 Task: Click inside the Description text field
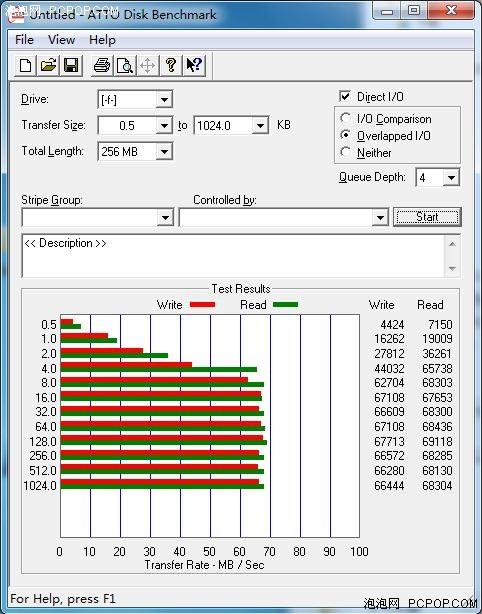[233, 256]
